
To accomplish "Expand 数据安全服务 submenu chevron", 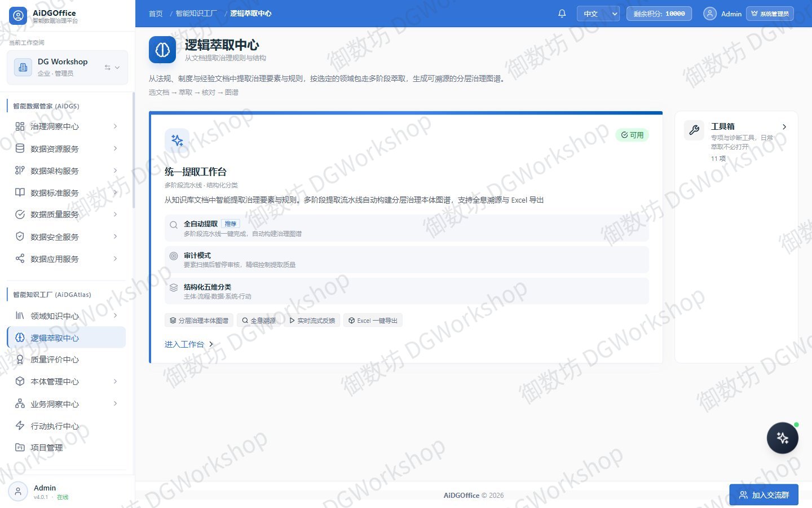I will [x=115, y=237].
